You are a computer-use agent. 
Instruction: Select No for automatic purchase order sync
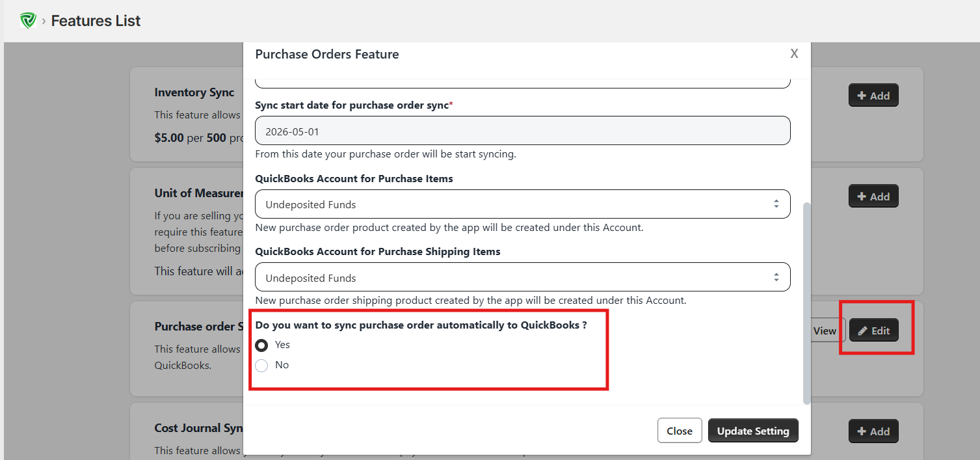coord(261,365)
